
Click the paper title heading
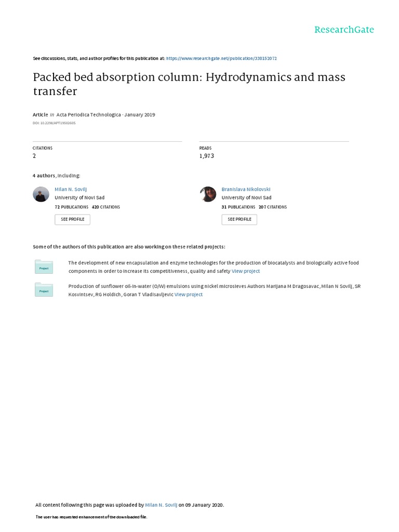pos(189,84)
